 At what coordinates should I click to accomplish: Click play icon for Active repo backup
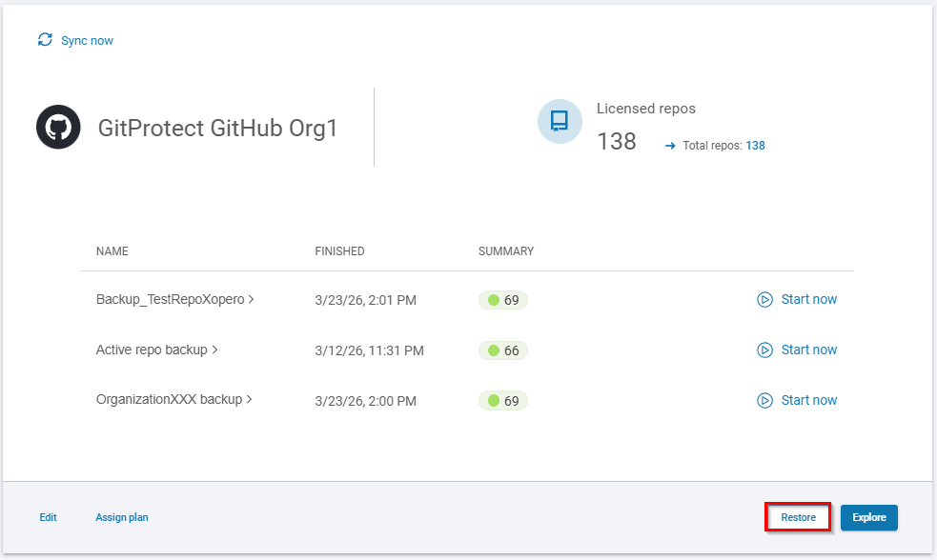764,350
